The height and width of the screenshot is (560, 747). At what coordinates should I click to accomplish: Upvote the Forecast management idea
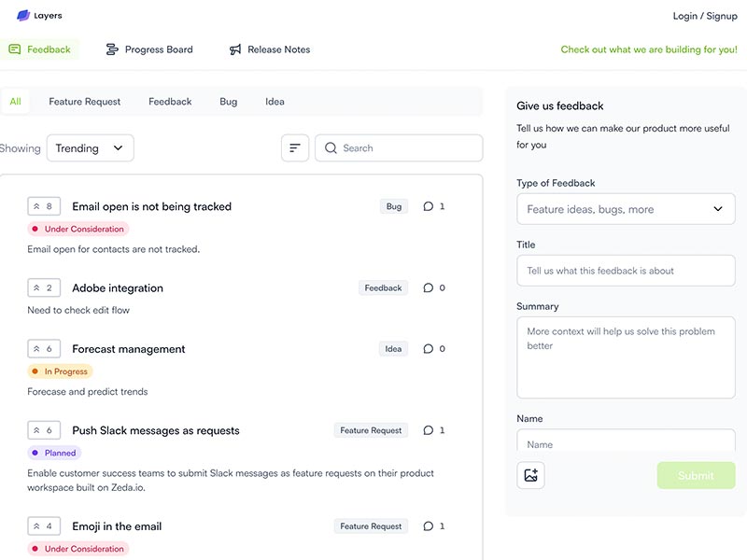pyautogui.click(x=44, y=349)
